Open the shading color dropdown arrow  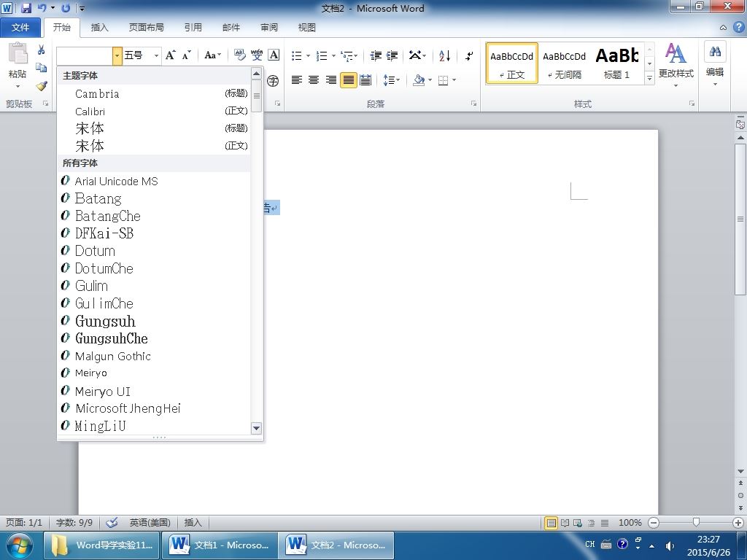(430, 80)
